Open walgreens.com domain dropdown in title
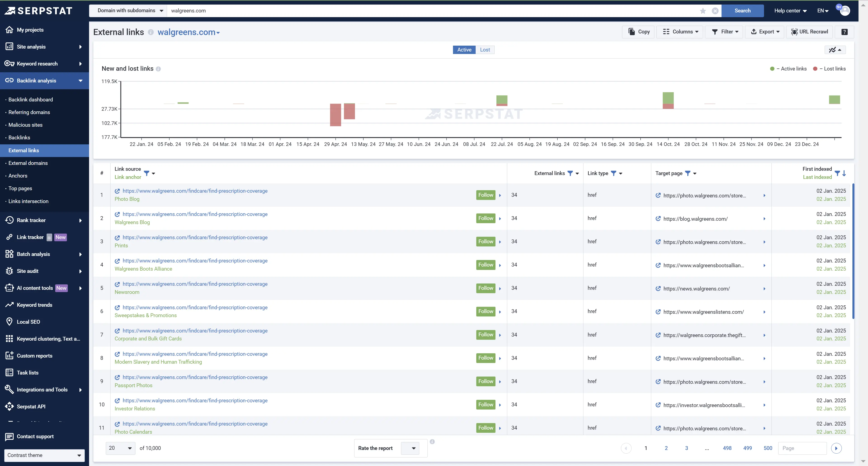 (x=189, y=32)
